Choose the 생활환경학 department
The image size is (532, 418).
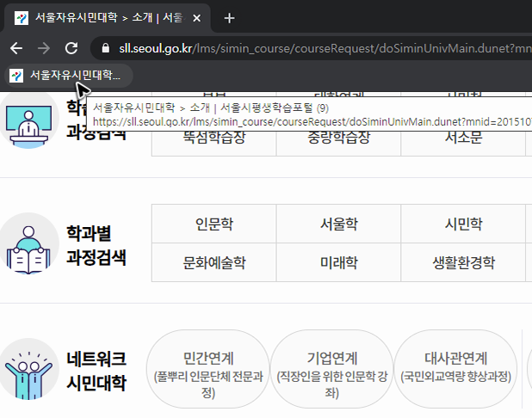click(463, 262)
